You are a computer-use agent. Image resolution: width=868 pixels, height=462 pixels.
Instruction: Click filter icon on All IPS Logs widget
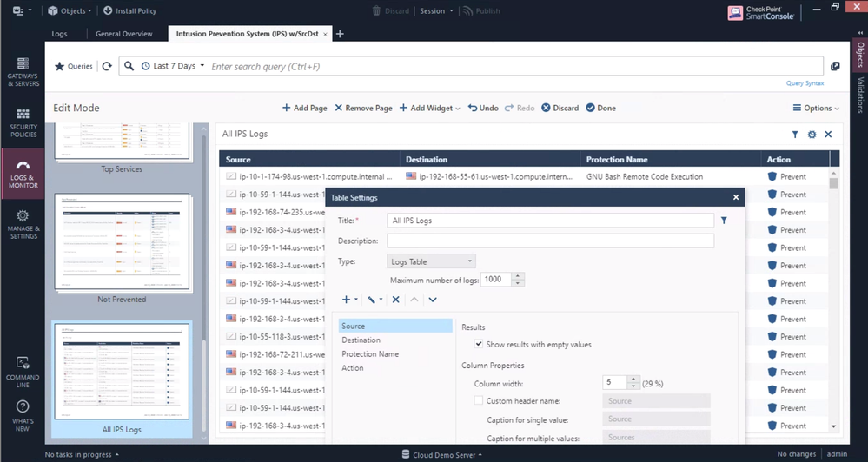tap(795, 135)
